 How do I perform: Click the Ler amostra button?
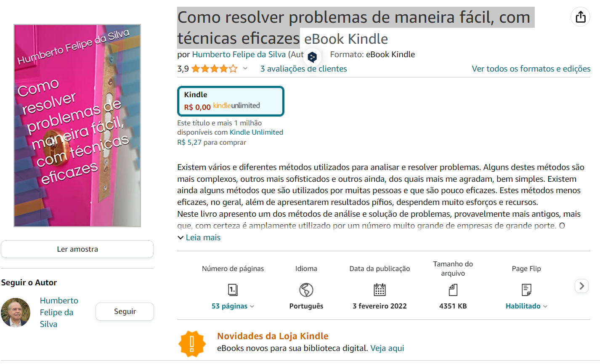pos(77,249)
